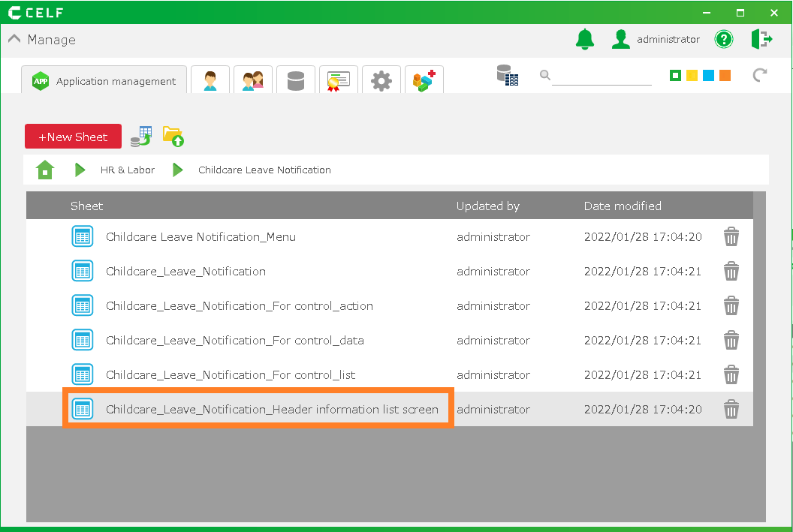Click the logout door icon

pos(761,40)
